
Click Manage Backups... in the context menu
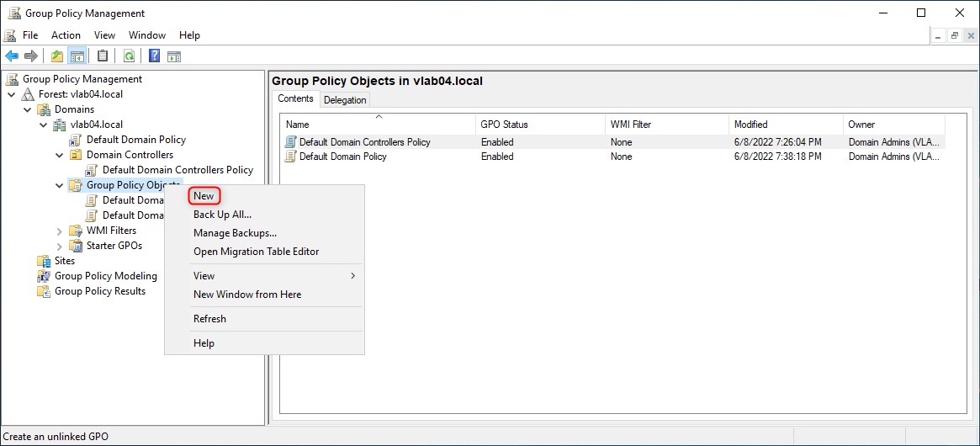235,233
